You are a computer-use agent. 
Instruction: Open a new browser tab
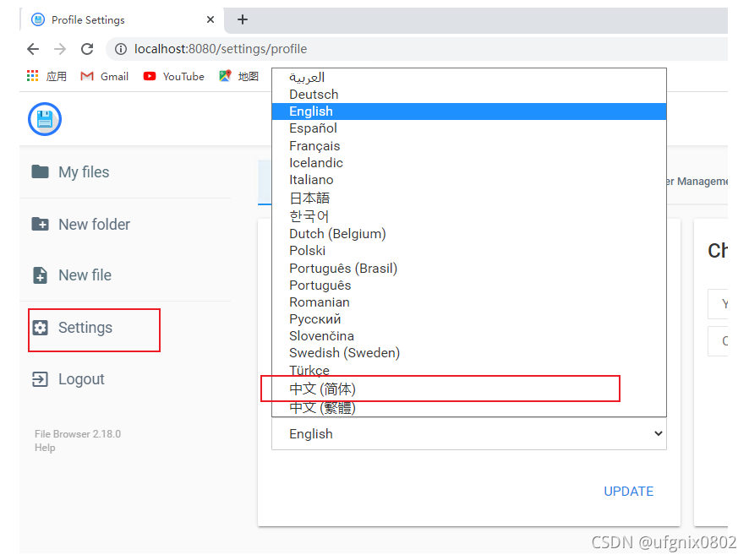coord(243,19)
